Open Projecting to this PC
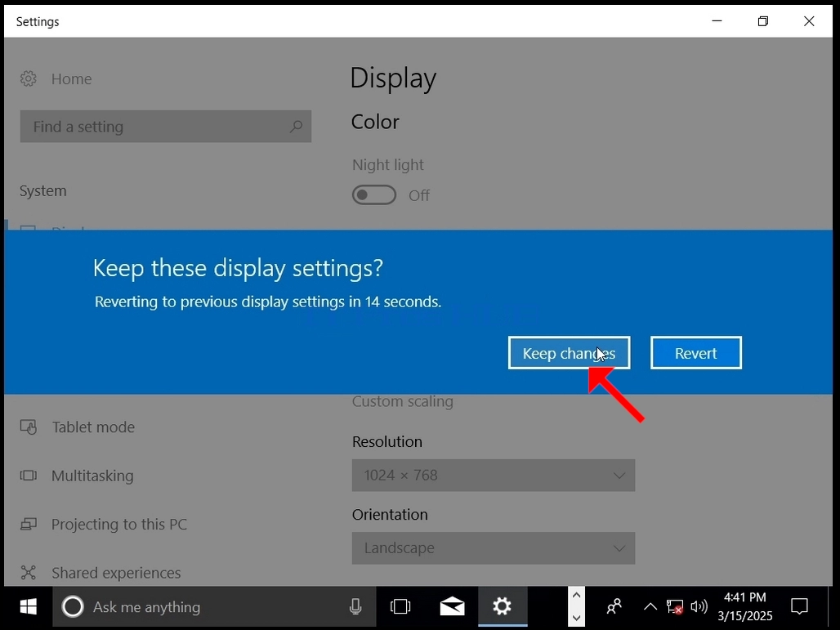 [119, 524]
